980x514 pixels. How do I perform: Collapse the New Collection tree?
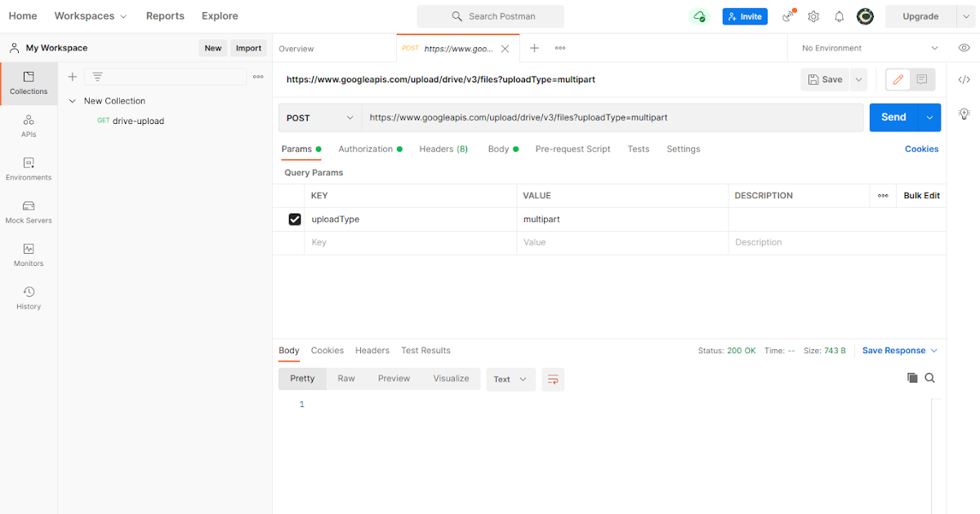[x=73, y=100]
